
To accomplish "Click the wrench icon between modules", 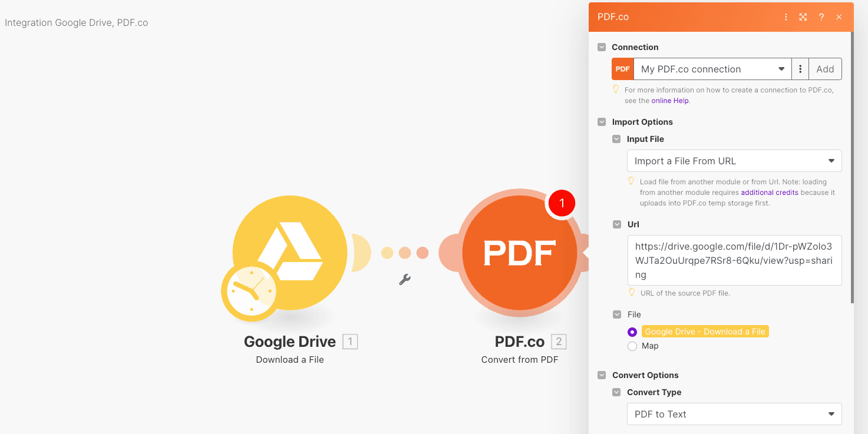I will coord(405,280).
